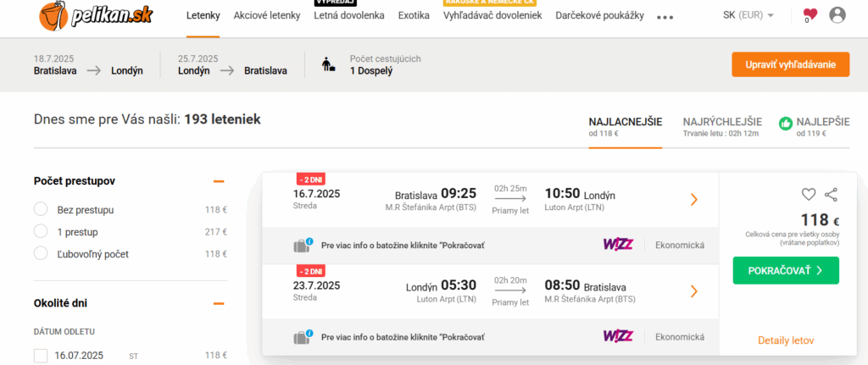Open the user account profile icon
The width and height of the screenshot is (868, 365).
[837, 15]
